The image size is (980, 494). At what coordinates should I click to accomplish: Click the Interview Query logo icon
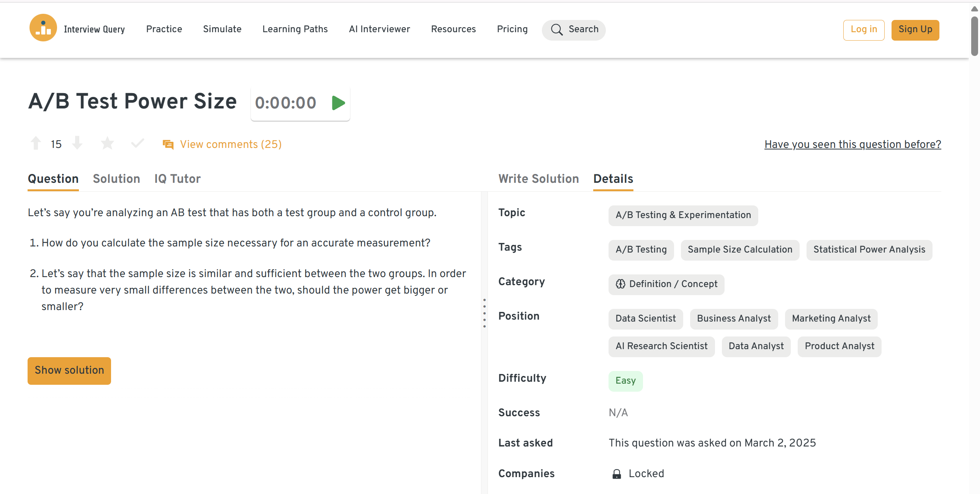[x=43, y=28]
